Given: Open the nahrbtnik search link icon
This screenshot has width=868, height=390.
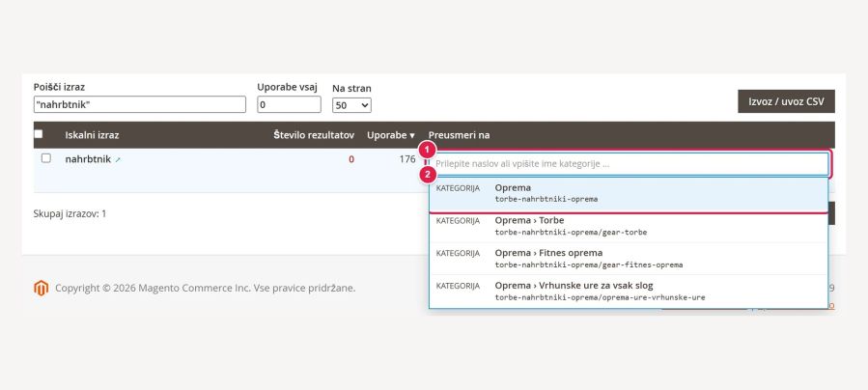Looking at the screenshot, I should click(118, 160).
